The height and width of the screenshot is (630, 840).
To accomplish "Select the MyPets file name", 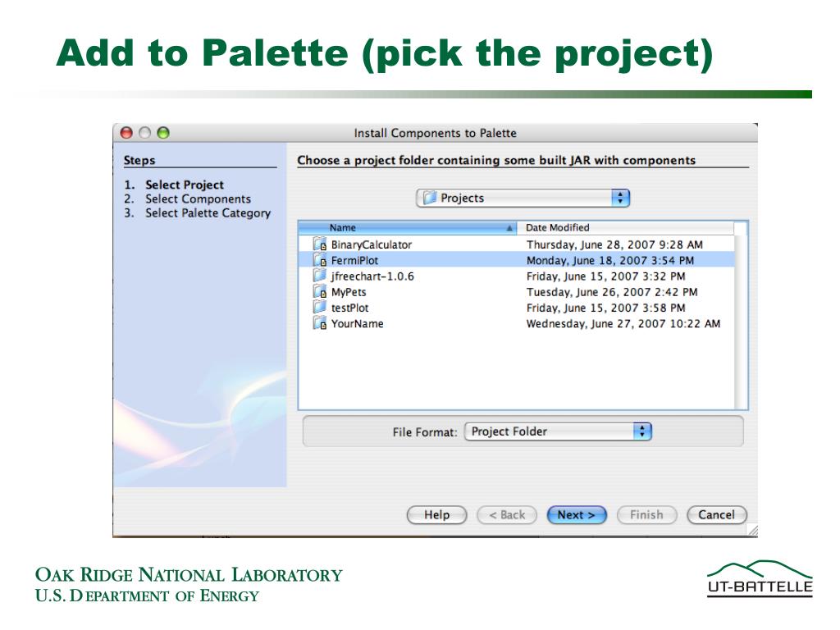I will [x=349, y=293].
